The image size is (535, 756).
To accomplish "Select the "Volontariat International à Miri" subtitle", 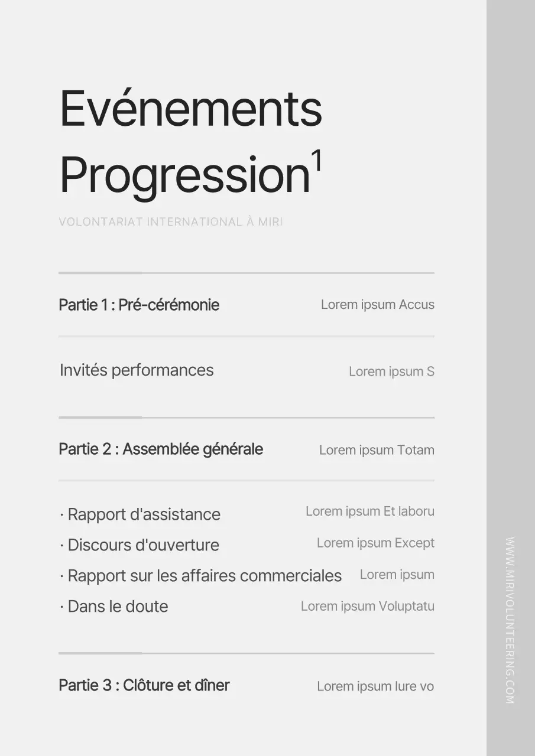I will click(170, 222).
